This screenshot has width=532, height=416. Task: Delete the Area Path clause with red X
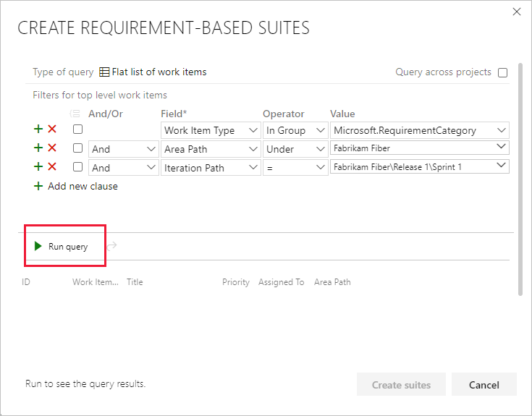point(52,148)
